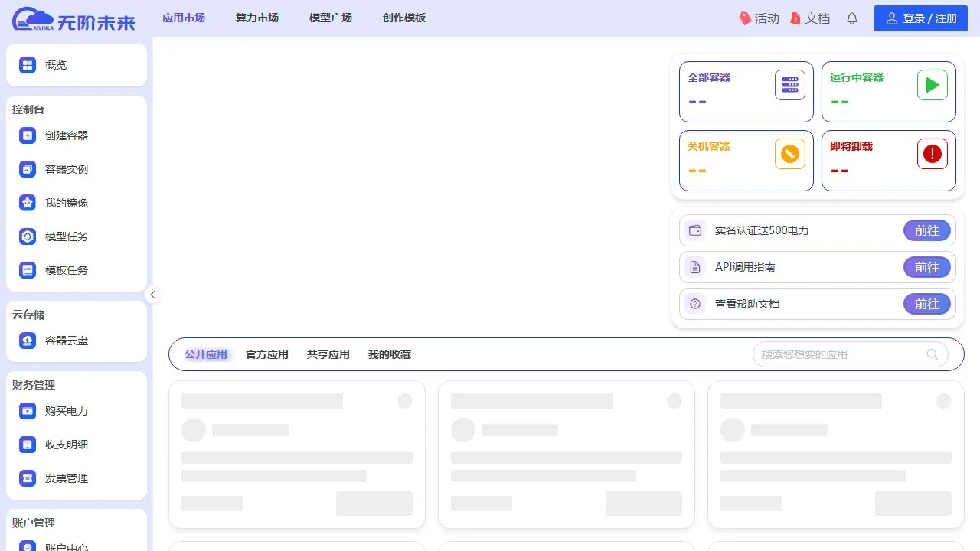Image resolution: width=980 pixels, height=551 pixels.
Task: Click 前往 for API调用指南
Action: [x=927, y=267]
